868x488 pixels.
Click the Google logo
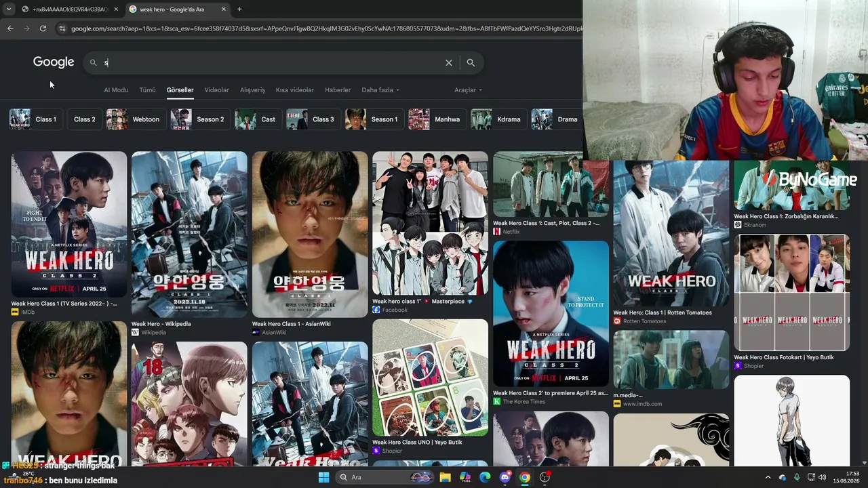click(54, 62)
